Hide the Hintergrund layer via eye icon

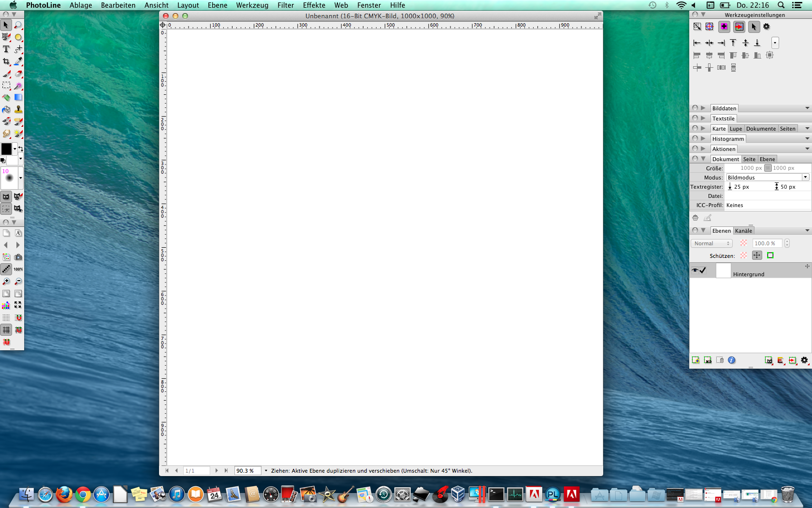695,270
